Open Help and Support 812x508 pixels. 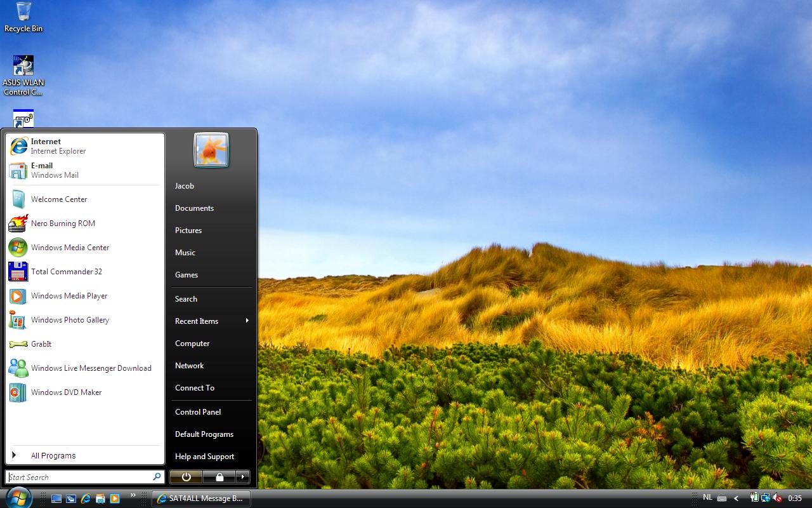(211, 457)
